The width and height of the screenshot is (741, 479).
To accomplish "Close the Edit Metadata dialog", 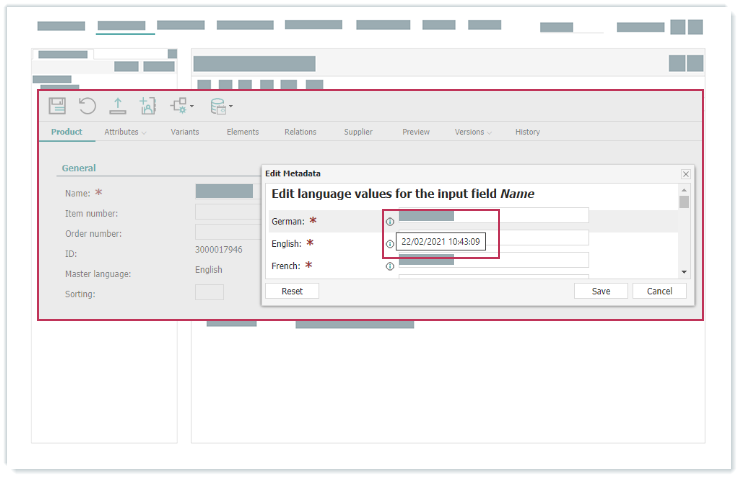I will pos(685,174).
